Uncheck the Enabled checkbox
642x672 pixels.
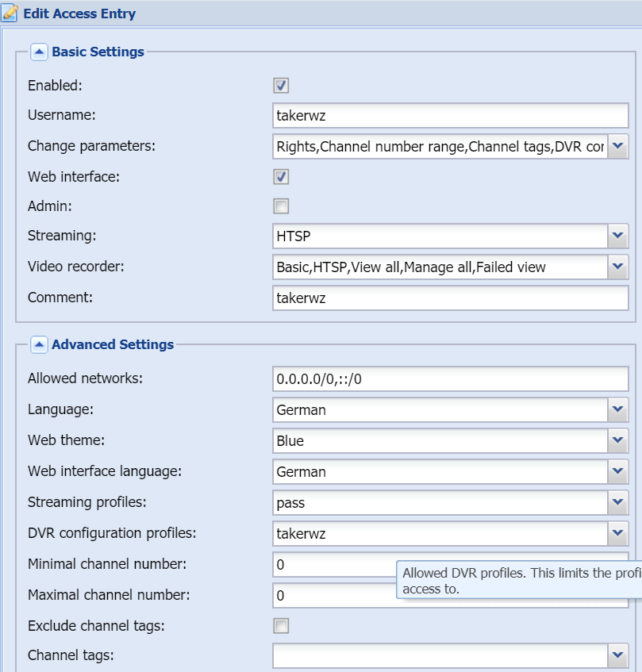pos(281,85)
